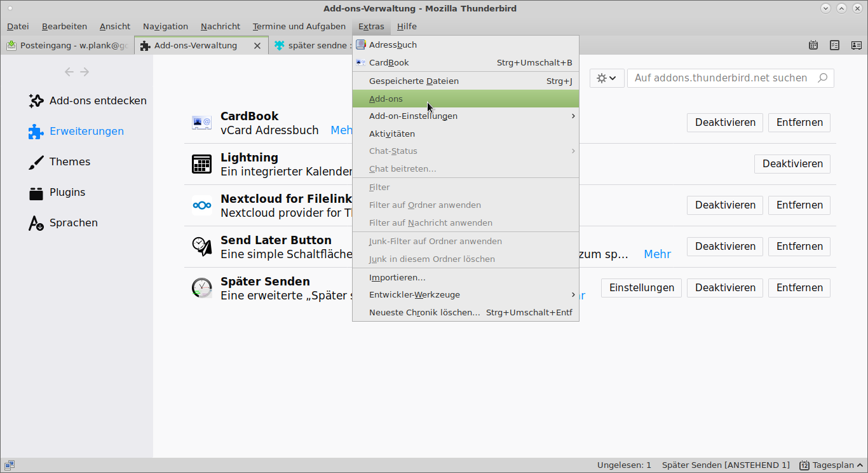Select Adressbuch from the Extras menu
This screenshot has height=473, width=868.
(x=393, y=45)
